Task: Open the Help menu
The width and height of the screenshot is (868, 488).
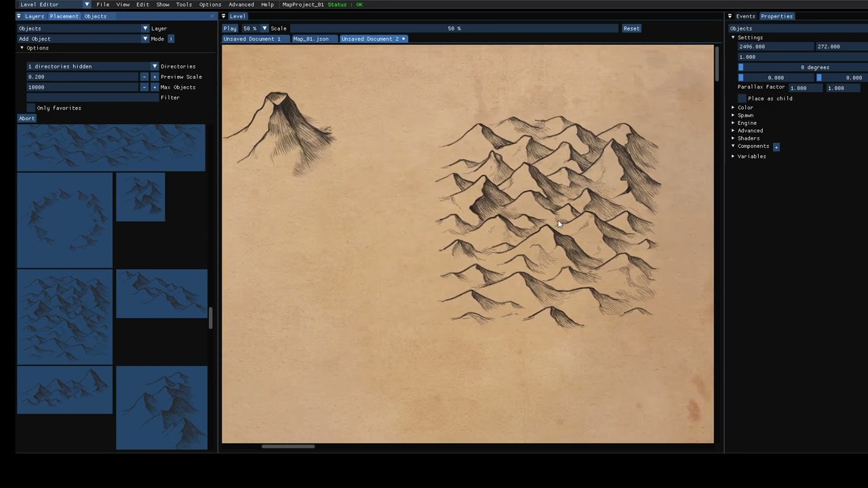Action: (x=267, y=5)
